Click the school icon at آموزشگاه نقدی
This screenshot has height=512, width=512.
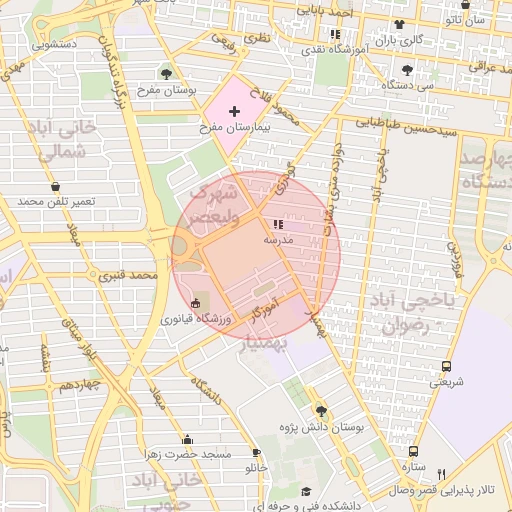point(335,34)
